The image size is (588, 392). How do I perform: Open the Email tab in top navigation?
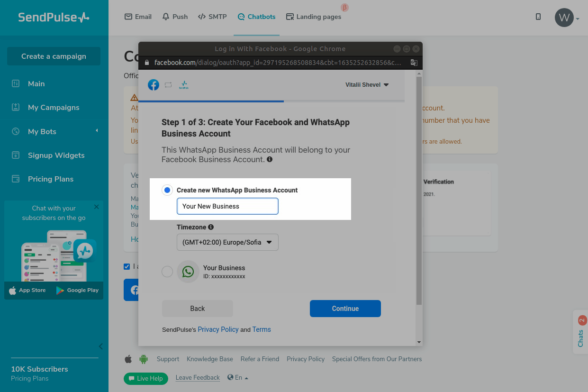[138, 17]
